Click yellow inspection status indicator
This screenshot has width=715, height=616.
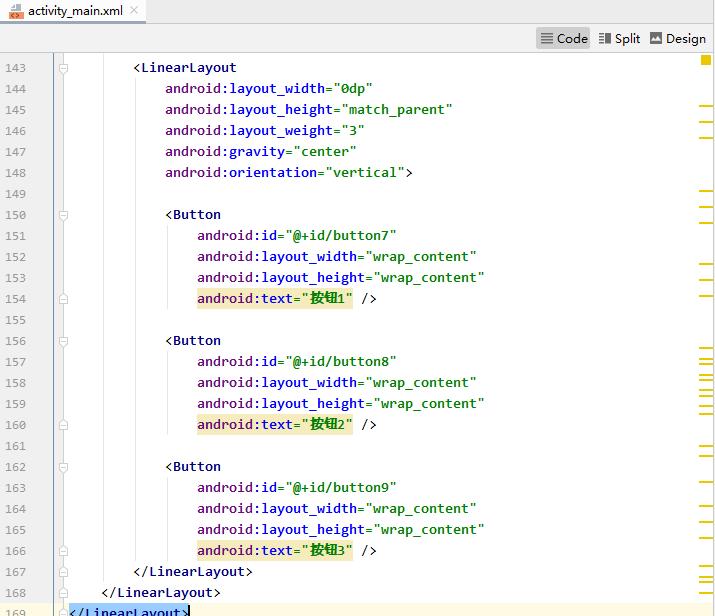click(705, 60)
